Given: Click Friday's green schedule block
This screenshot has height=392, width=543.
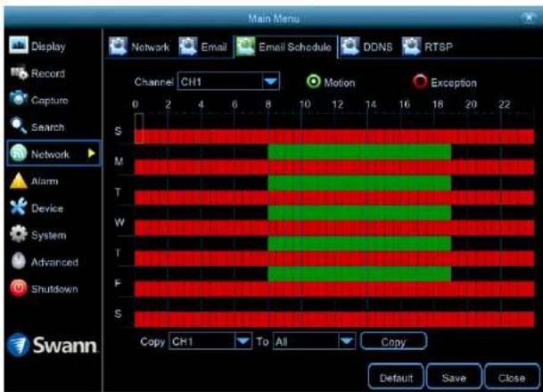Looking at the screenshot, I should click(359, 274).
